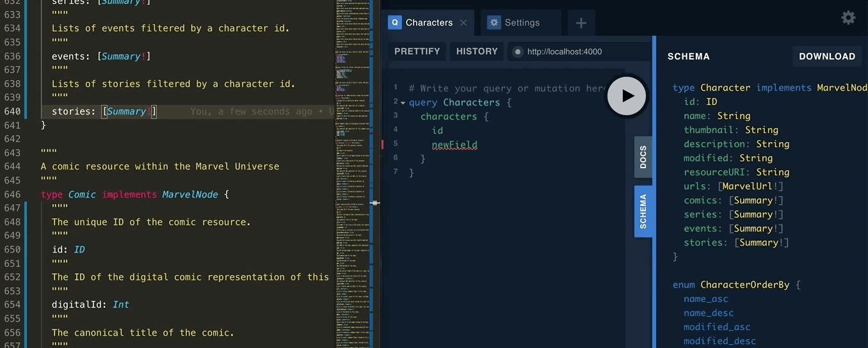
Task: Collapse the query Characters fold arrow
Action: tap(403, 102)
